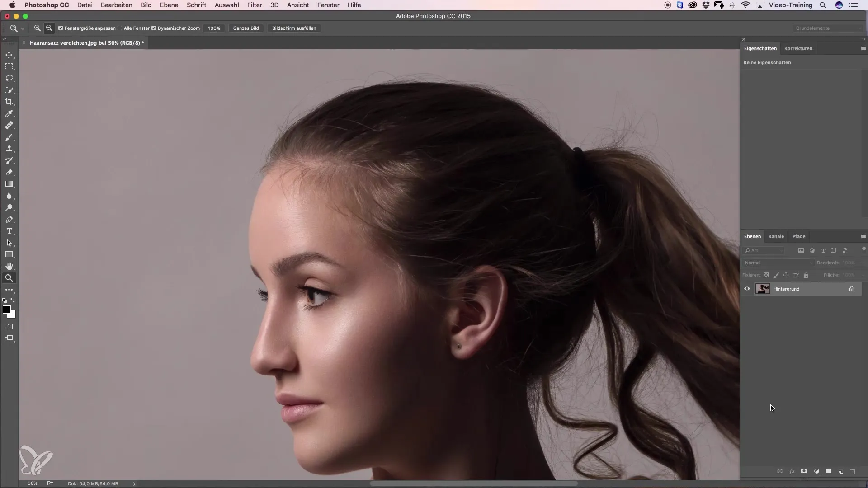Toggle adjustment layer filter
This screenshot has width=868, height=488.
pyautogui.click(x=812, y=250)
